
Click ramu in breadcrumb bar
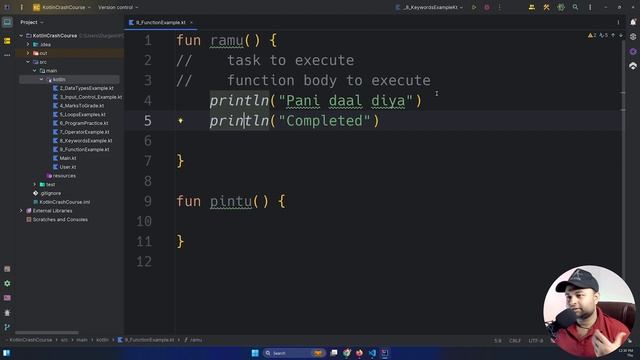pos(193,340)
